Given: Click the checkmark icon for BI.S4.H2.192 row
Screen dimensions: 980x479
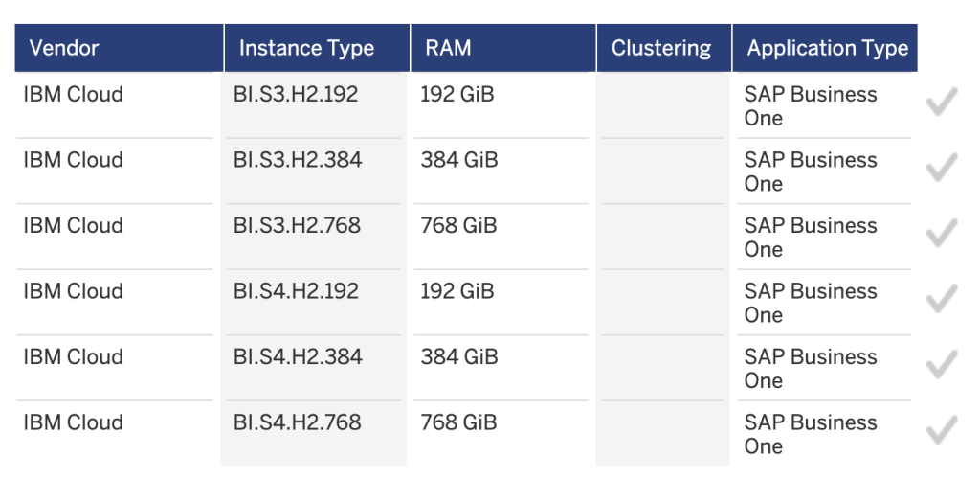Looking at the screenshot, I should click(x=942, y=299).
